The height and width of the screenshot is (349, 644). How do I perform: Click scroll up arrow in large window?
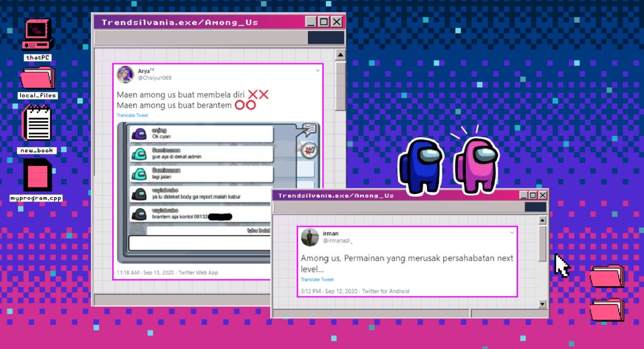341,55
